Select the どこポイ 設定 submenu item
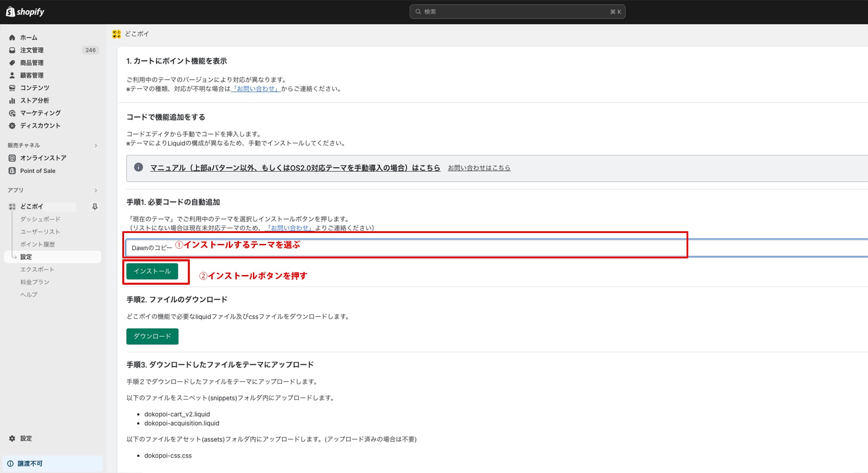868x473 pixels. click(x=53, y=257)
